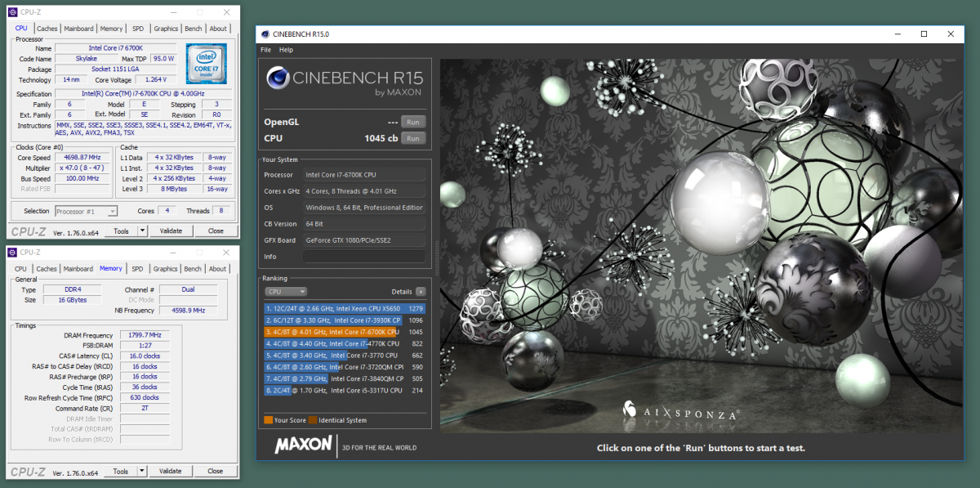Click Row Refresh Cycle Time value 630 clocks

(x=144, y=397)
